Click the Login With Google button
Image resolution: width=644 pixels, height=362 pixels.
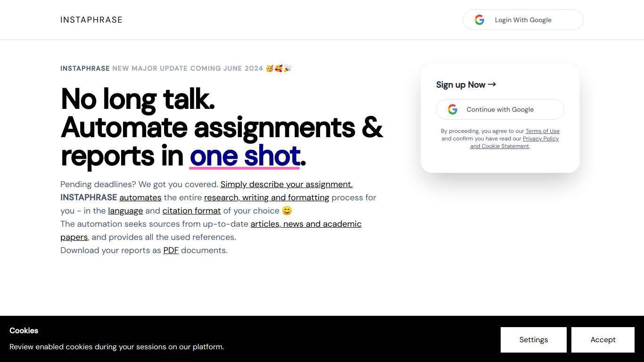coord(523,20)
